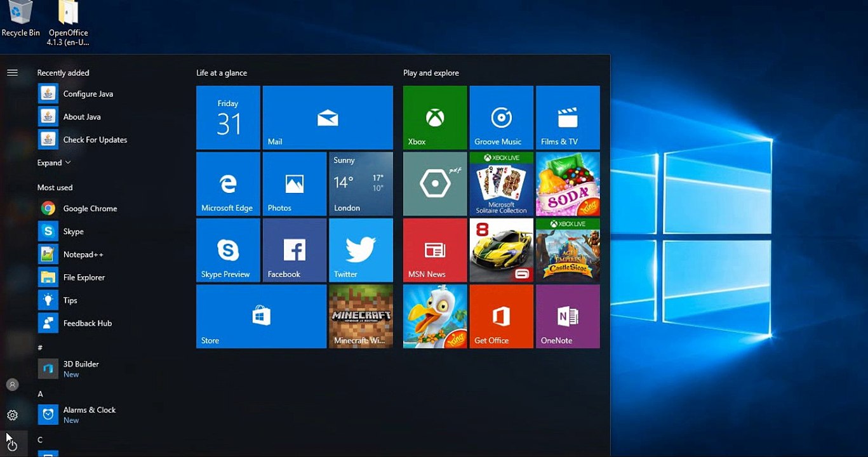Click the 'Play and explore' group header

click(x=431, y=73)
